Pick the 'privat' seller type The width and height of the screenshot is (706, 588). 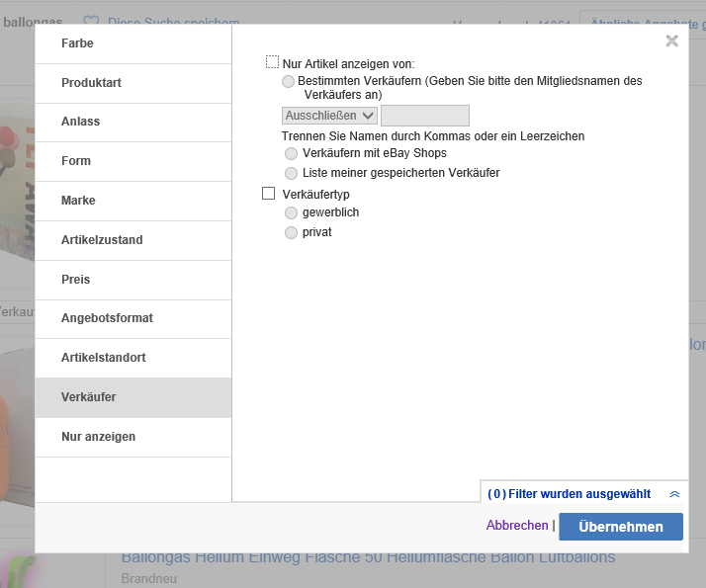(x=291, y=232)
